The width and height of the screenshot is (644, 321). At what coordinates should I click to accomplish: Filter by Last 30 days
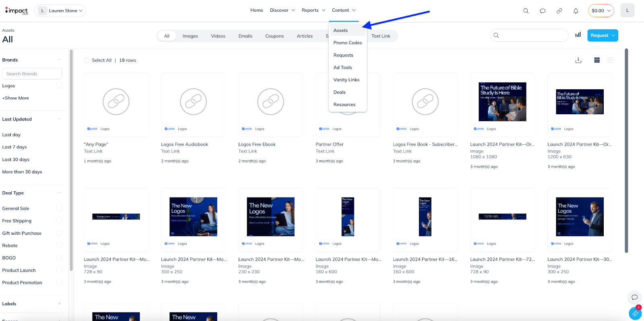coord(16,160)
